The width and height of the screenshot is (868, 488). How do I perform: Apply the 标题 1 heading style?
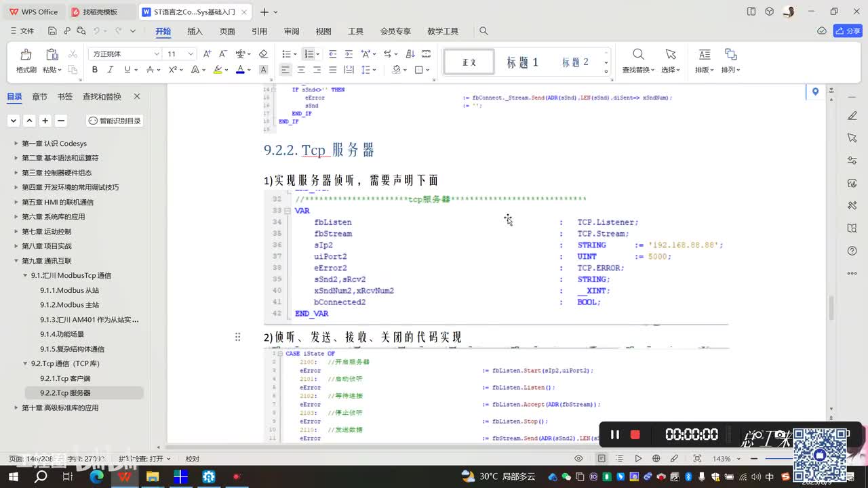click(x=522, y=62)
